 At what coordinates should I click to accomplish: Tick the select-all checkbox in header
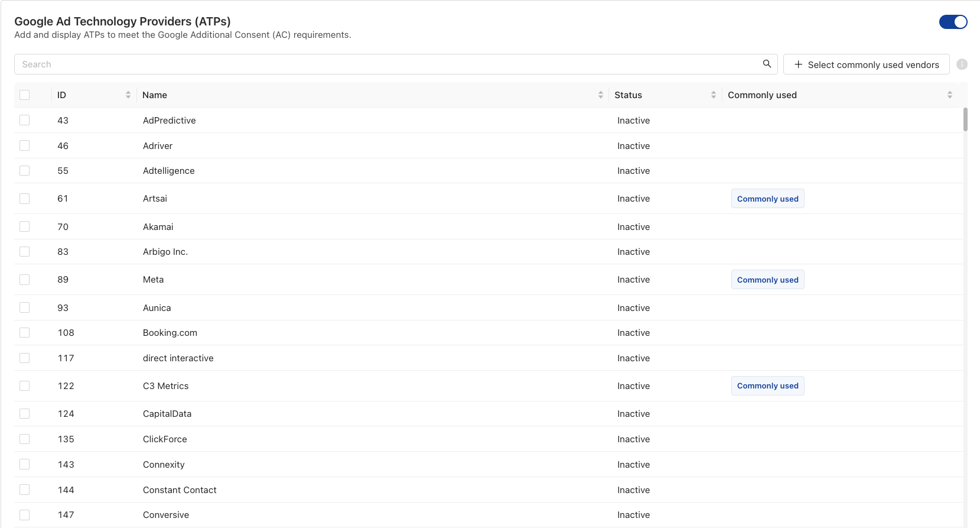(24, 95)
